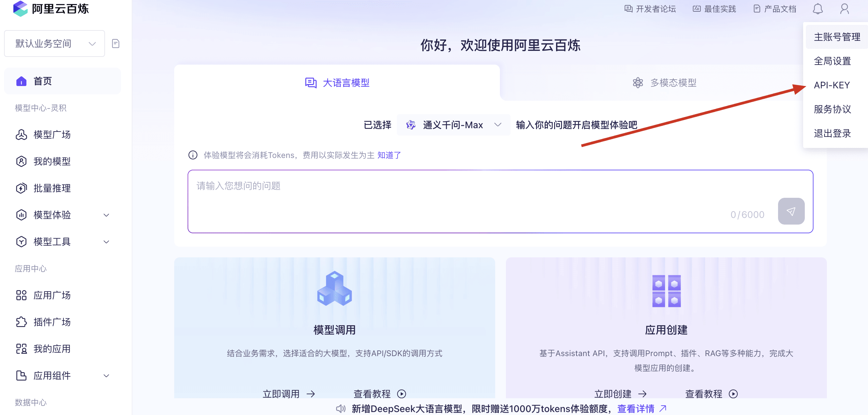The image size is (868, 415).
Task: Click the Tongyi model logo icon
Action: click(410, 125)
